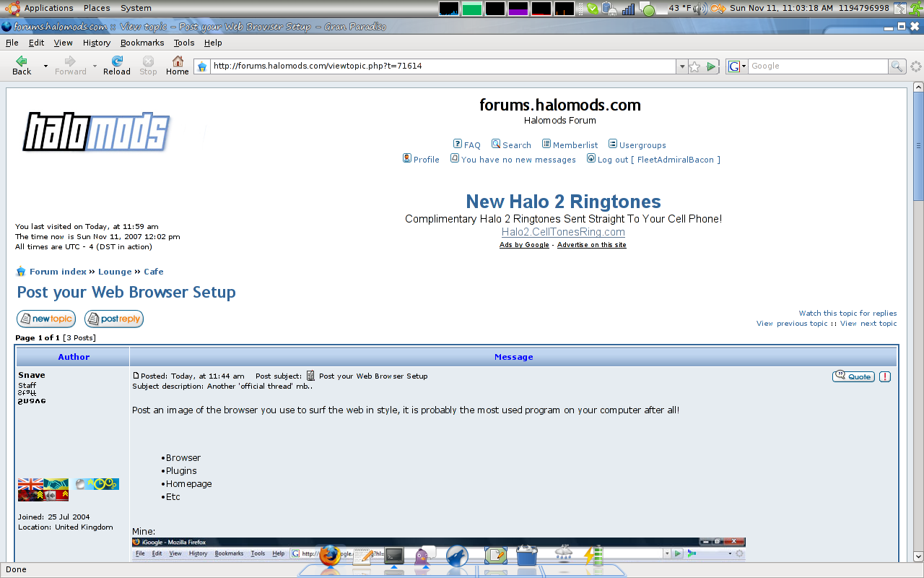924x578 pixels.
Task: Click the report post exclamation icon
Action: pos(885,376)
